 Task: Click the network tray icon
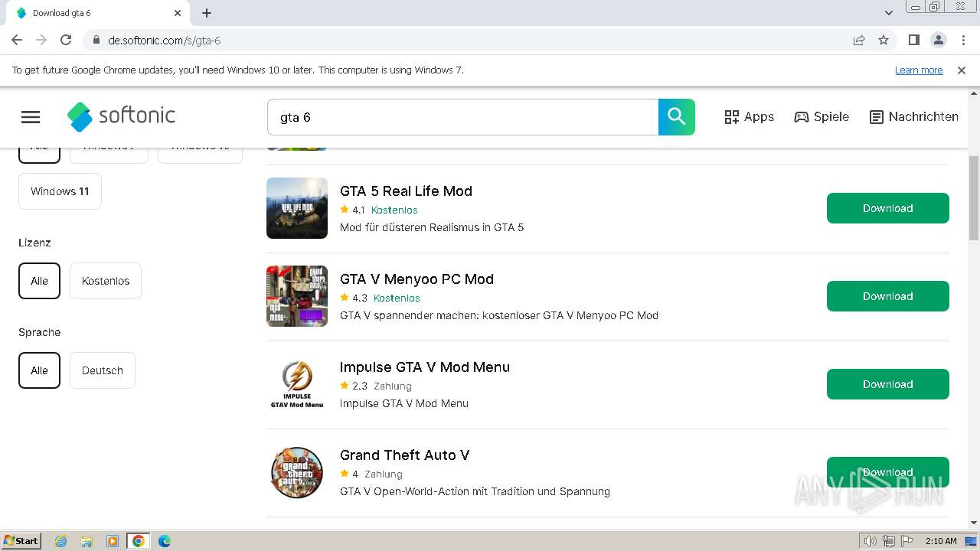tap(889, 541)
